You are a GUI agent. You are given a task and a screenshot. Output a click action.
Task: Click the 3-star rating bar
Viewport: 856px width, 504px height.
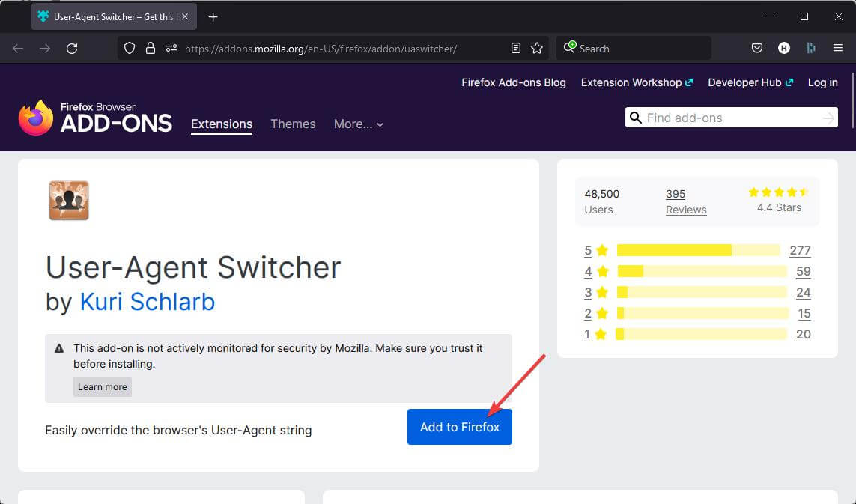(702, 292)
